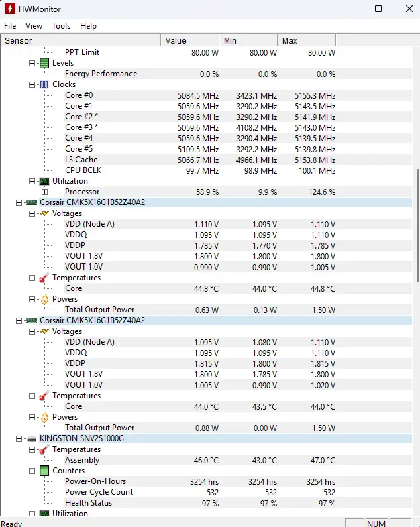This screenshot has width=420, height=527.
Task: Click the Max column header
Action: tap(307, 40)
